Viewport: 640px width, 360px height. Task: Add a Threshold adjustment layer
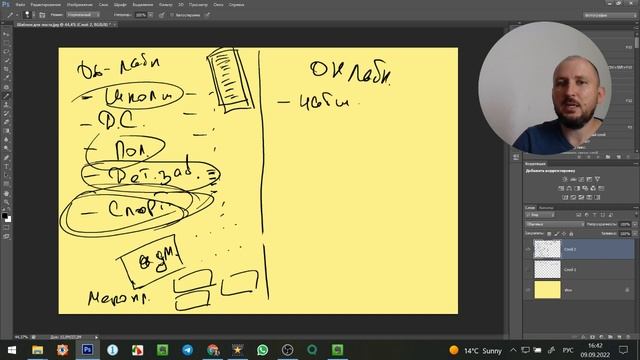coord(581,197)
